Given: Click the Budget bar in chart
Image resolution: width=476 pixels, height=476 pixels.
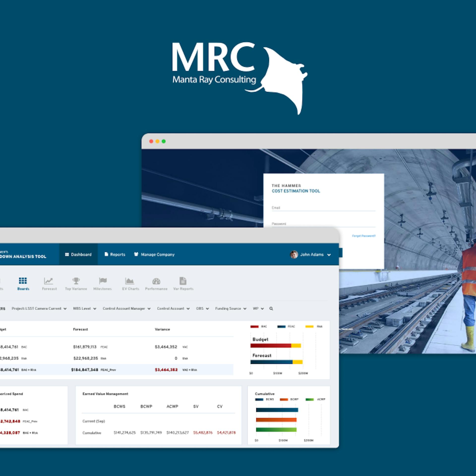Looking at the screenshot, I should (276, 346).
